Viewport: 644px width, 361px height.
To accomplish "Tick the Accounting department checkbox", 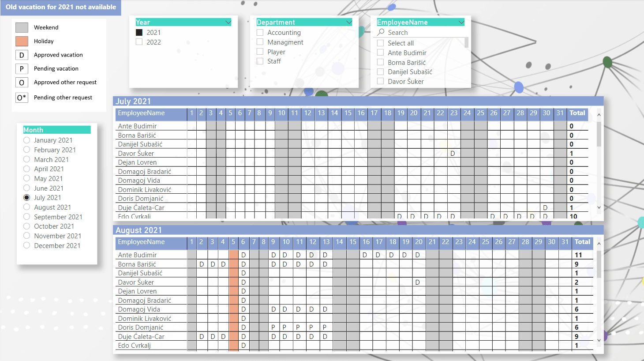I will coord(260,33).
